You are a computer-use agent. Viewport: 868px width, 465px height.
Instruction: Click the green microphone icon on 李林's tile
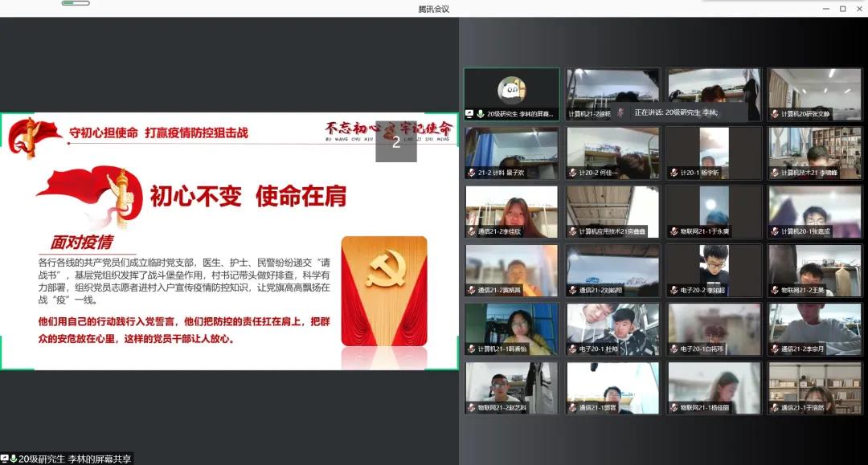tap(481, 114)
